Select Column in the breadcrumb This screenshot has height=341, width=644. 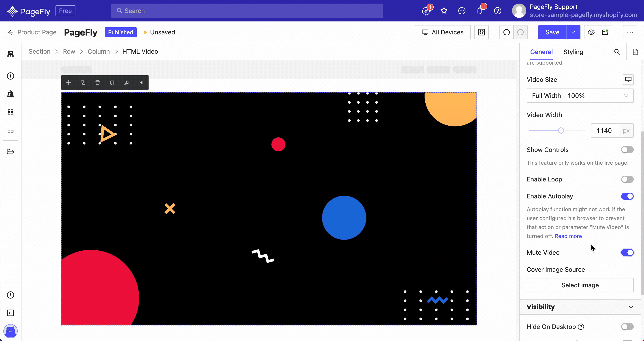click(x=99, y=51)
